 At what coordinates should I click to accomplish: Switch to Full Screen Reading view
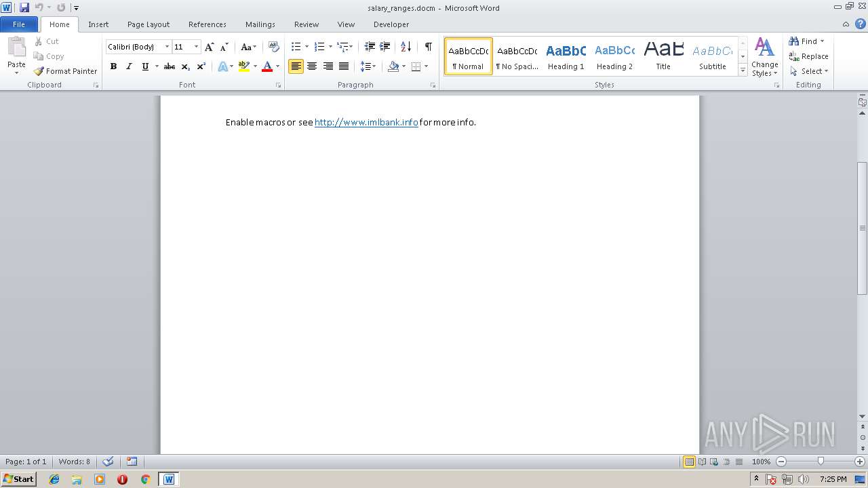click(702, 462)
